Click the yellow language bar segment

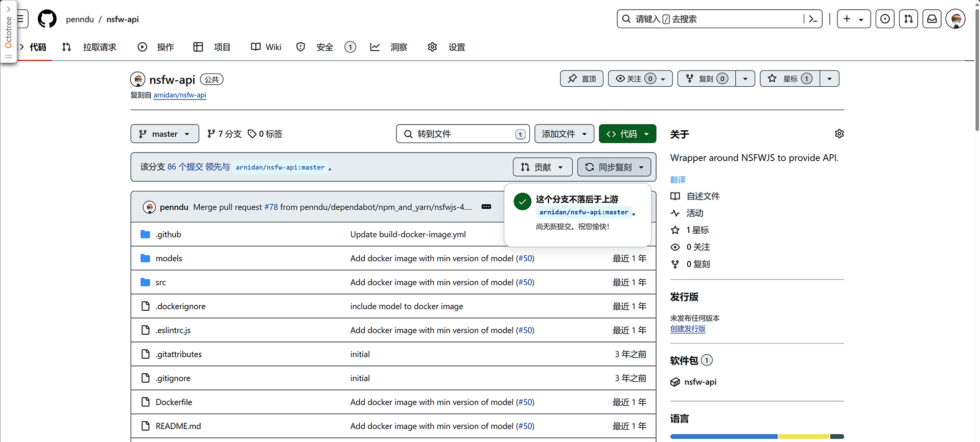click(x=803, y=436)
